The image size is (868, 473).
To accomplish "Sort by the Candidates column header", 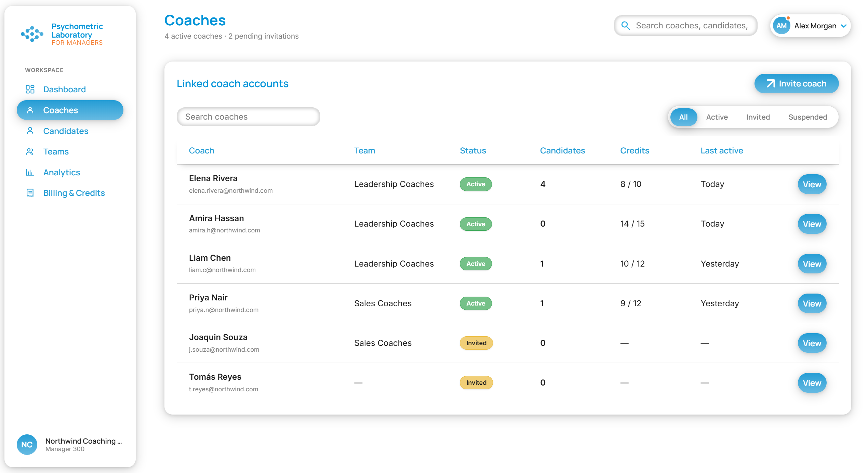I will (x=562, y=150).
